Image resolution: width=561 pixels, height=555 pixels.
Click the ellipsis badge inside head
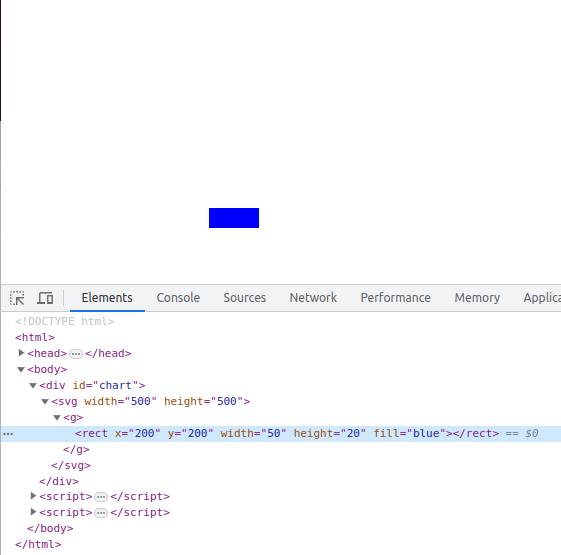76,354
